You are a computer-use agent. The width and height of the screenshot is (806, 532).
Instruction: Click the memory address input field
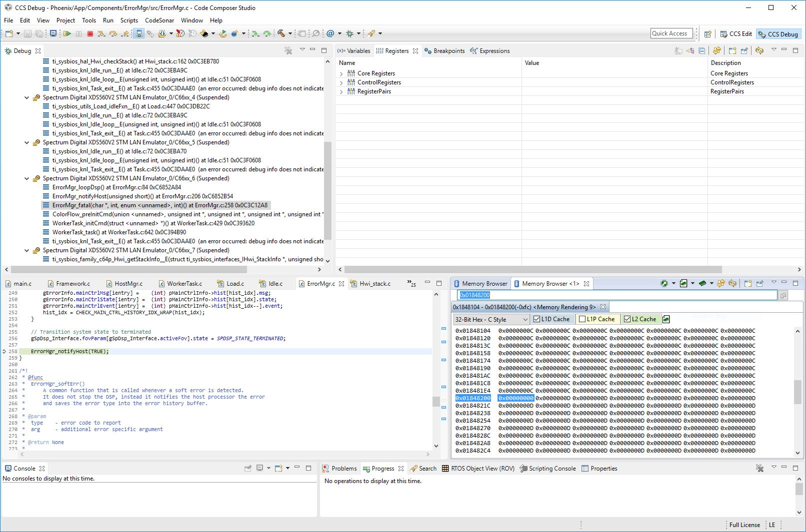click(616, 295)
